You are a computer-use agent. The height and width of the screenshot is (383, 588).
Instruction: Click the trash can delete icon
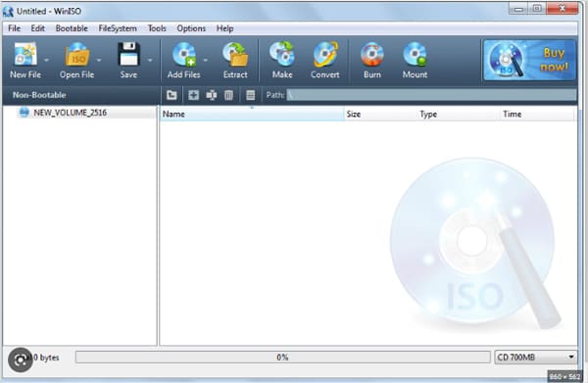point(228,95)
